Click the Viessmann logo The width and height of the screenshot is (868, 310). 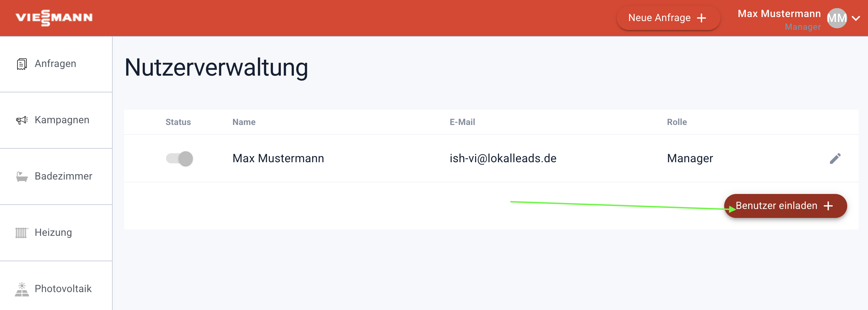(54, 18)
